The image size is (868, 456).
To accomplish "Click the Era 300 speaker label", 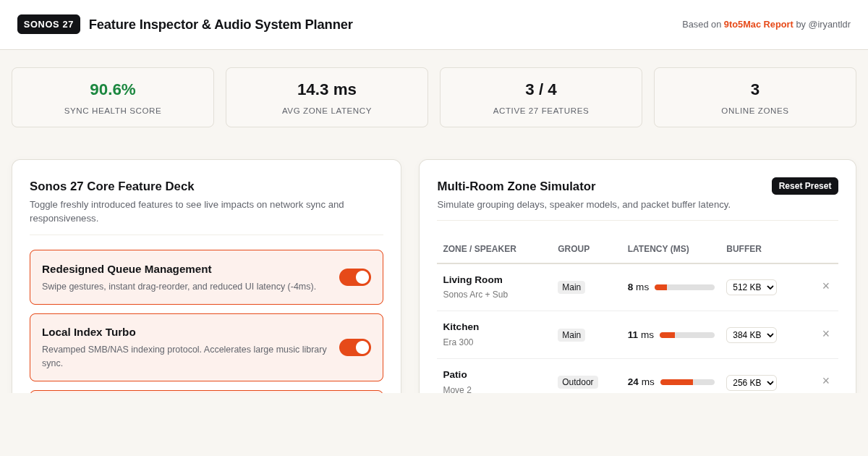I will coord(458,342).
